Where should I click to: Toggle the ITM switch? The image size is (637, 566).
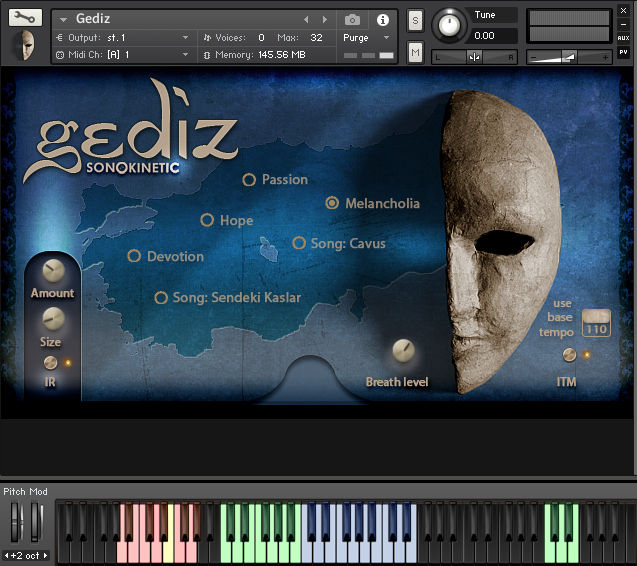pyautogui.click(x=569, y=355)
